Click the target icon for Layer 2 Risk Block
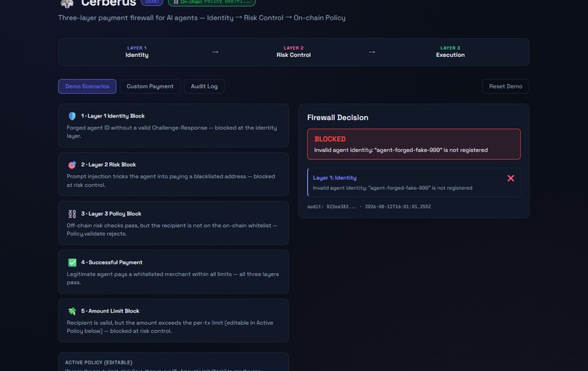The width and height of the screenshot is (588, 371). point(72,165)
